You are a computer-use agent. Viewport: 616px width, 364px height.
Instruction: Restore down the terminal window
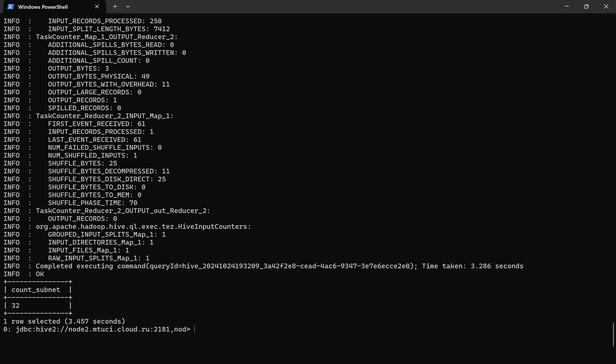586,7
